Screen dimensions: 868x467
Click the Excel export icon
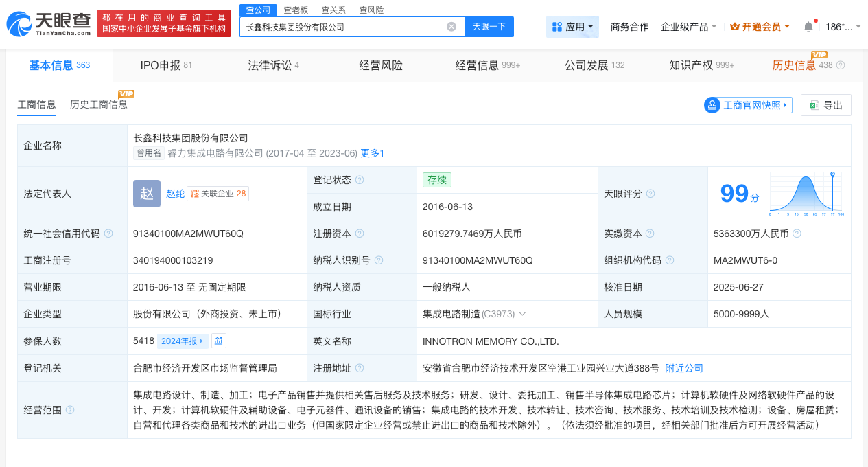[814, 105]
